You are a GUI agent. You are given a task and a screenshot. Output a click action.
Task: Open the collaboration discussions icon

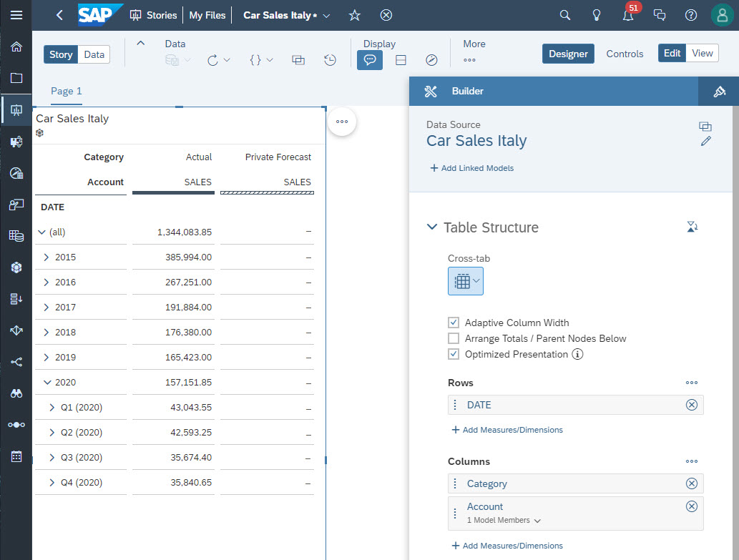click(x=660, y=16)
